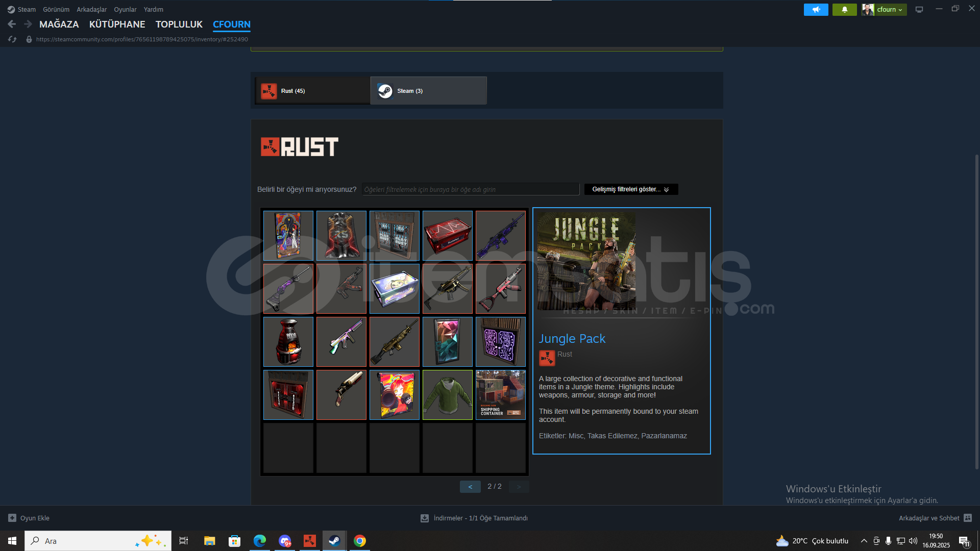The image size is (980, 551).
Task: Select the Shipping Container item
Action: point(501,395)
